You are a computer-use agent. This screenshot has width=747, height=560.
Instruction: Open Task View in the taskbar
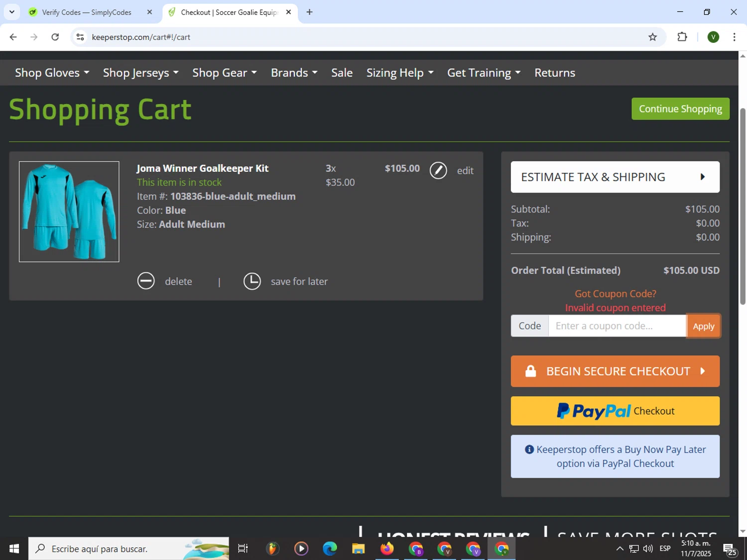[x=243, y=549]
